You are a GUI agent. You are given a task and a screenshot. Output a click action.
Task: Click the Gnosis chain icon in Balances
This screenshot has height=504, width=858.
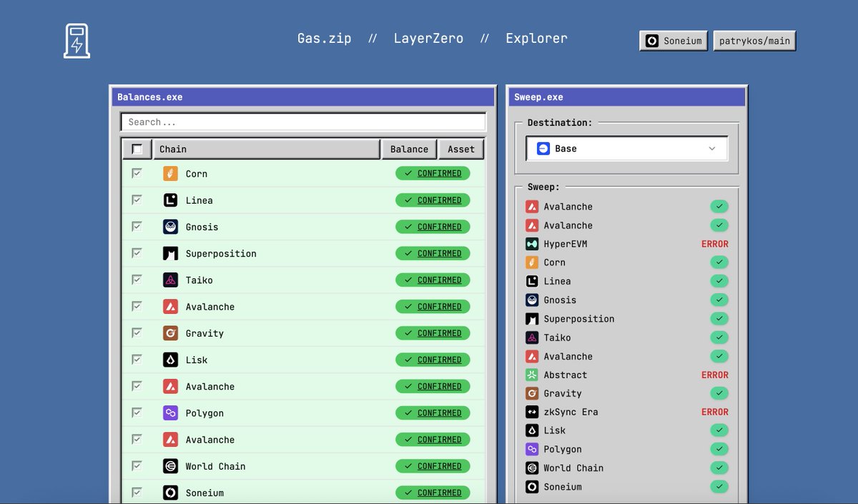click(x=170, y=227)
